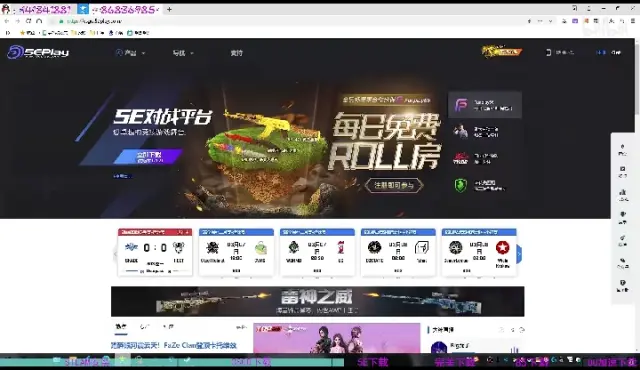This screenshot has height=370, width=640.
Task: Open the match card with the red star logo
Action: coord(479,252)
